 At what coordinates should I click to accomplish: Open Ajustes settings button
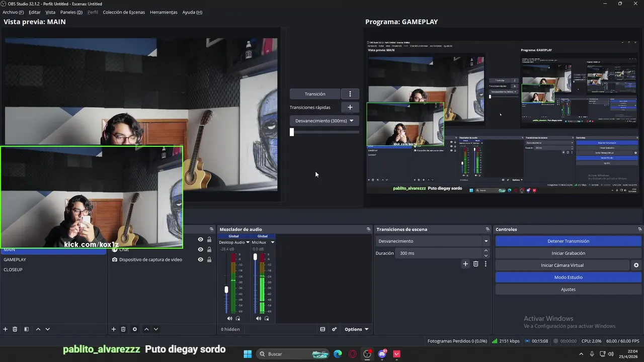tap(568, 290)
